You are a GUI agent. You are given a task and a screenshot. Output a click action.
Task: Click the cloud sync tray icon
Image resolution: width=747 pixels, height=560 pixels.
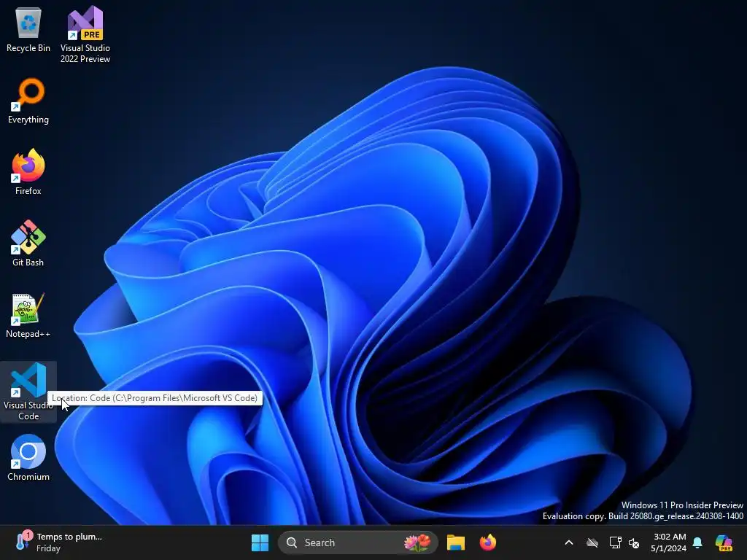[x=592, y=542]
